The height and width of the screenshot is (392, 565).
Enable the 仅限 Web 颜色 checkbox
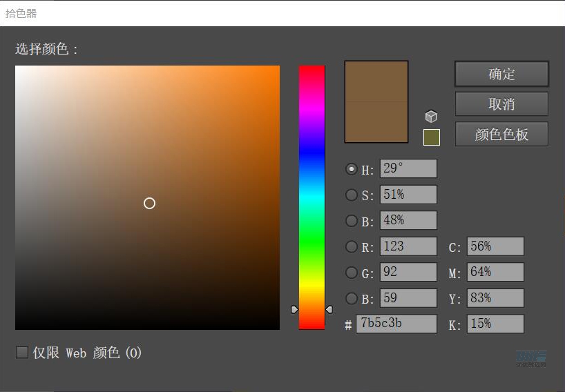22,353
